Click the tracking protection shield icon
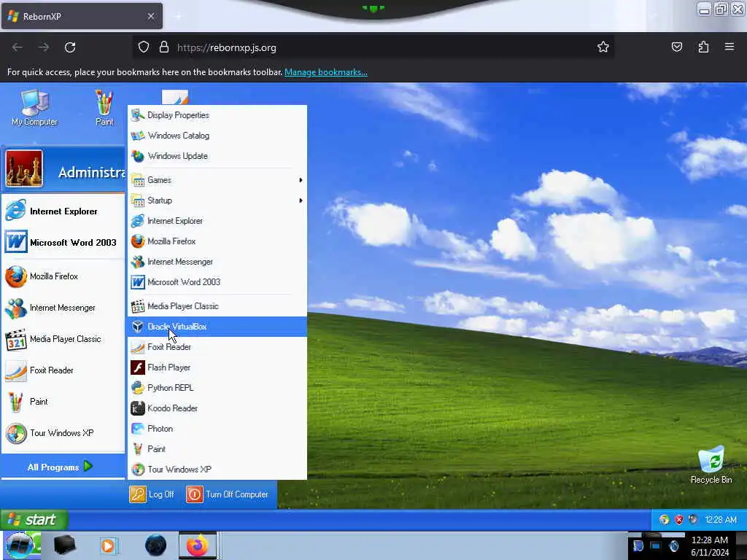Viewport: 747px width, 560px height. (144, 47)
